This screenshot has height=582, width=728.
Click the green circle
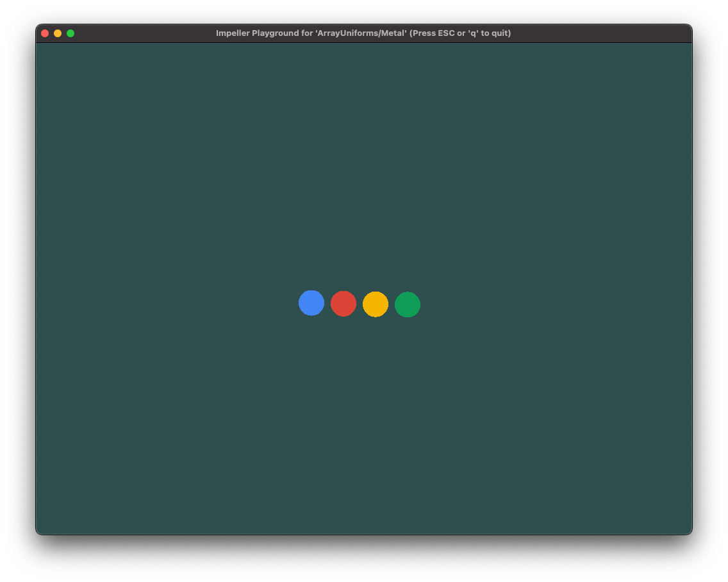click(x=407, y=304)
